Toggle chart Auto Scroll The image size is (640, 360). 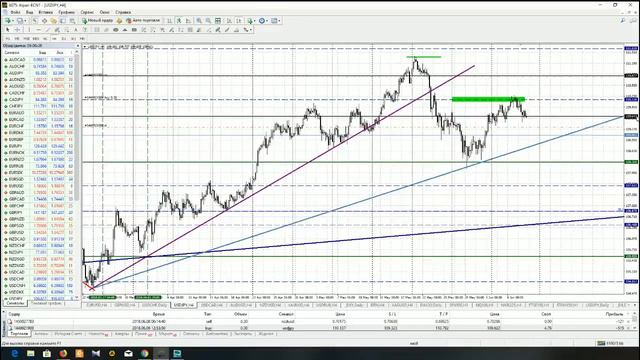[229, 20]
